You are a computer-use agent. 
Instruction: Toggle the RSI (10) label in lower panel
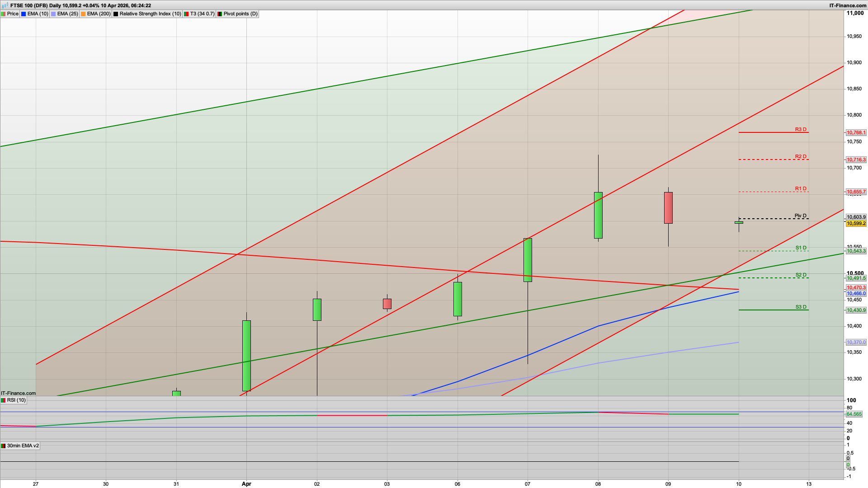click(14, 400)
